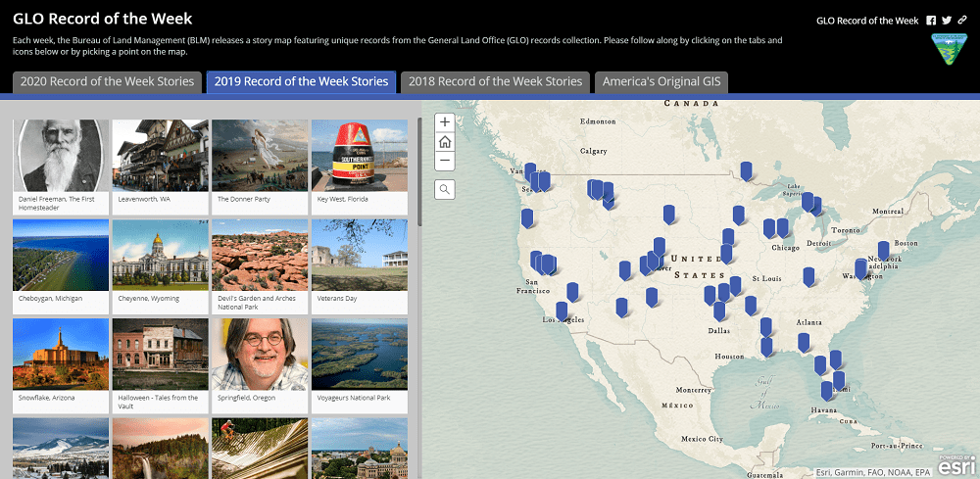Open the Cheyenne, Wyoming story
980x479 pixels.
click(161, 266)
